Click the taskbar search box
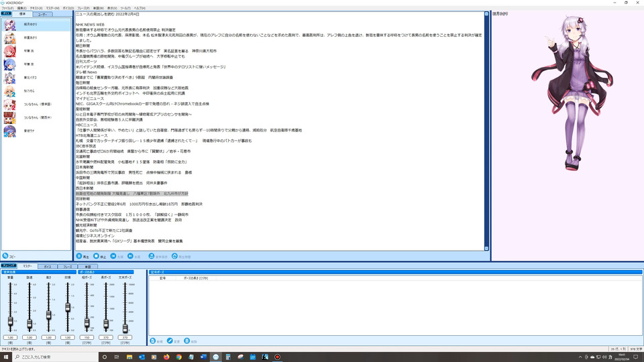Viewport: 644px width, 362px height. point(56,357)
